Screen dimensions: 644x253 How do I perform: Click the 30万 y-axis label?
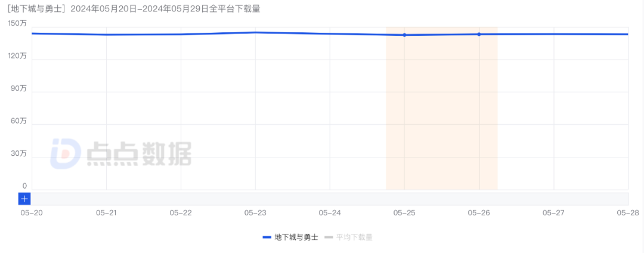coord(19,153)
